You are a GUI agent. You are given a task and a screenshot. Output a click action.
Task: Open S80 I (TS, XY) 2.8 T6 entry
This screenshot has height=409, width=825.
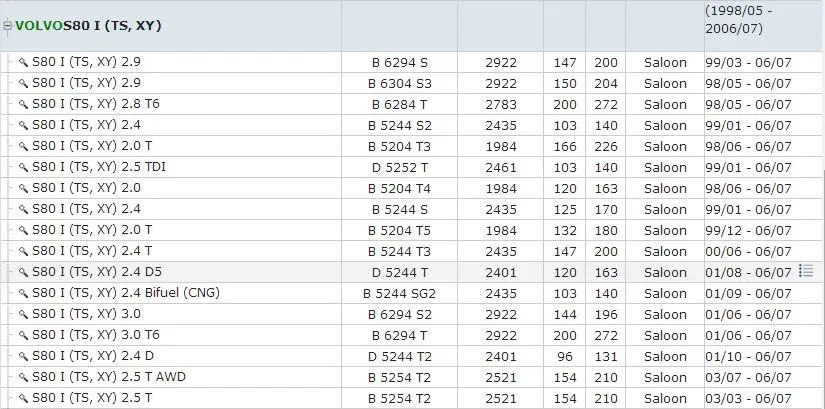[96, 104]
